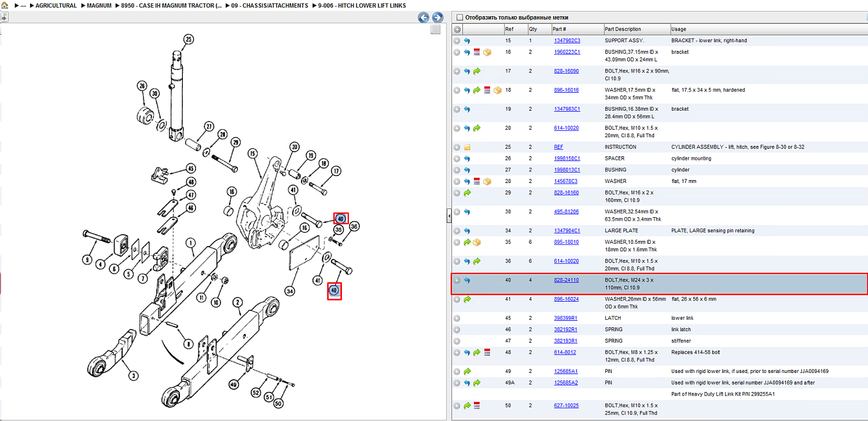Click the blue arrow icon on Ref 15 row
868x421 pixels.
467,41
